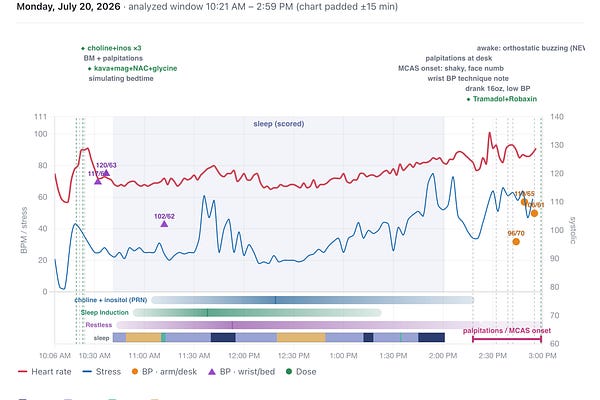Toggle the Stress legend entry

[x=102, y=372]
